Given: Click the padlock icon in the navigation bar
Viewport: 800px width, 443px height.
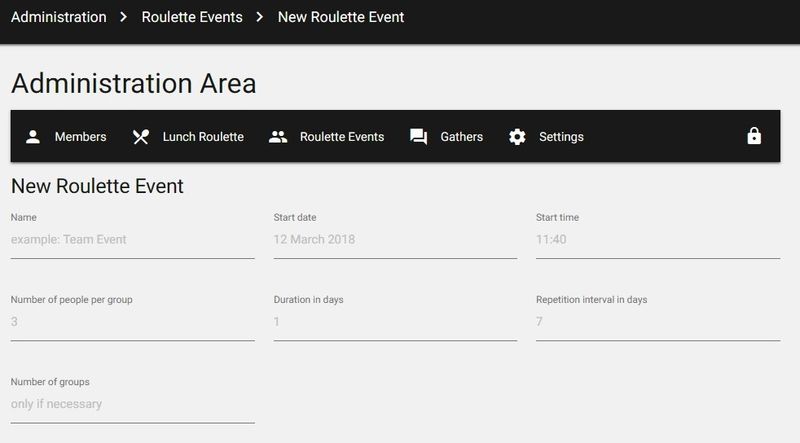Looking at the screenshot, I should tap(754, 137).
